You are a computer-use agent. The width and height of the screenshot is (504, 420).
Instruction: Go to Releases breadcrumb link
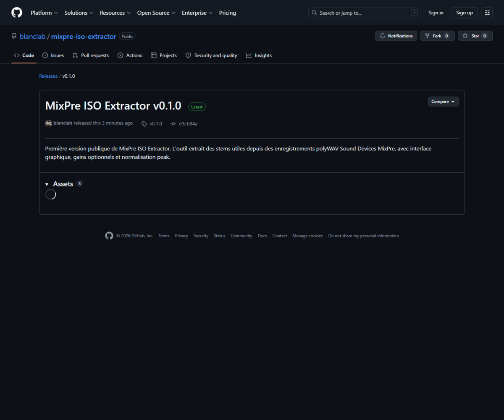48,76
